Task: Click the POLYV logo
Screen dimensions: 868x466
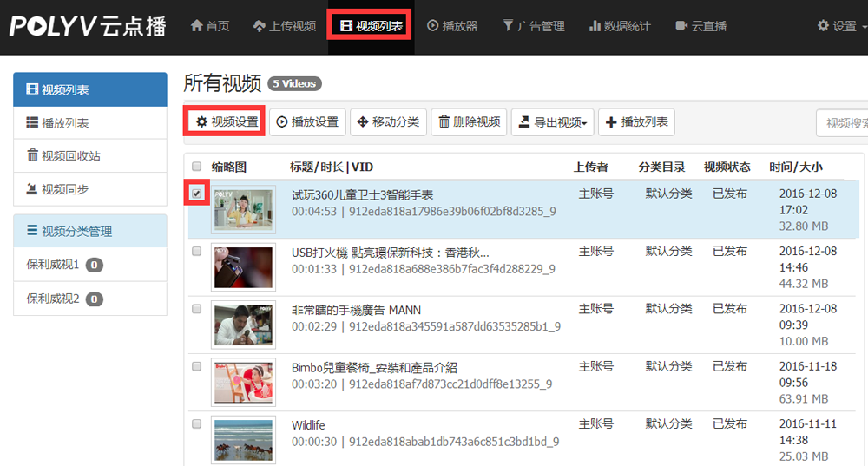Action: 88,26
